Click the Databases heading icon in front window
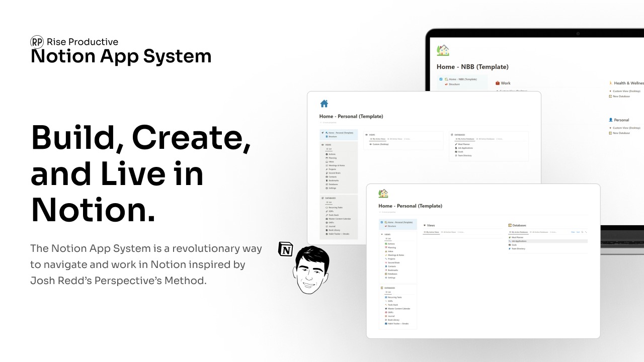 tap(510, 225)
